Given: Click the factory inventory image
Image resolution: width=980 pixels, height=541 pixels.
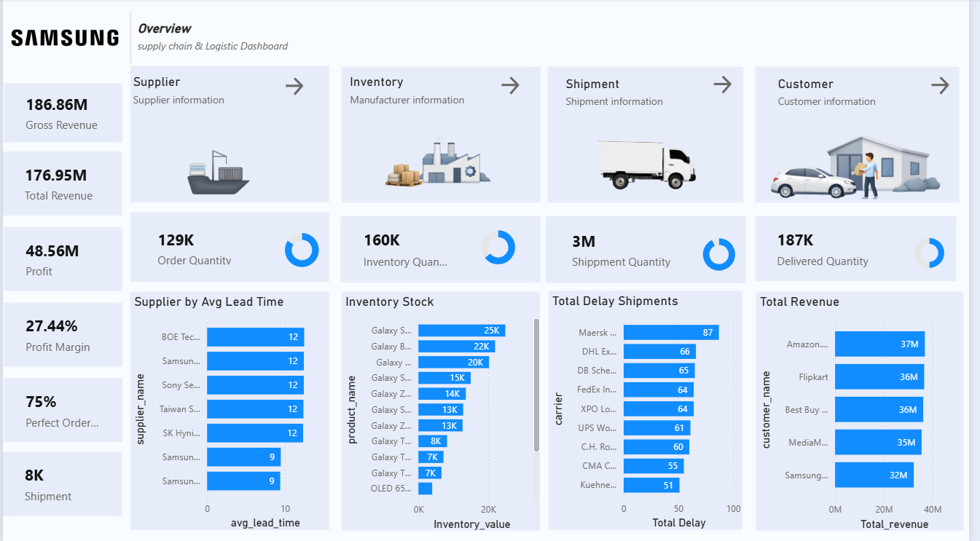Looking at the screenshot, I should tap(438, 163).
